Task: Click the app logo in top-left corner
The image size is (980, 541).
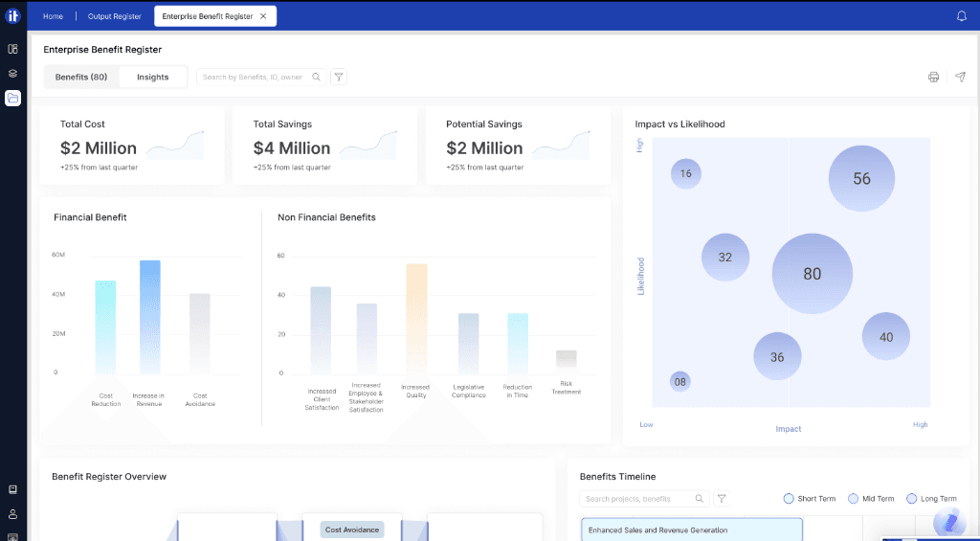Action: click(x=12, y=16)
